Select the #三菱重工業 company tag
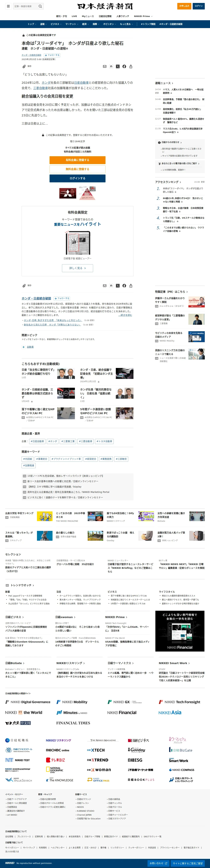Image resolution: width=210 pixels, height=868 pixels. pos(68,441)
